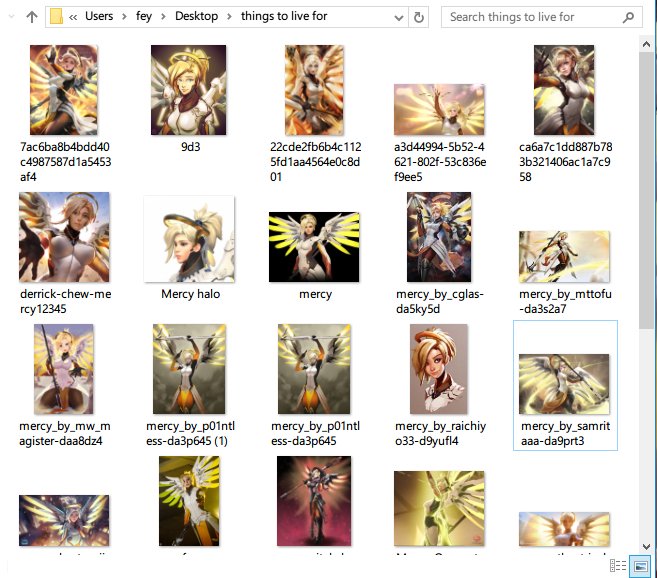Expand the chevron after fey in the path

163,17
